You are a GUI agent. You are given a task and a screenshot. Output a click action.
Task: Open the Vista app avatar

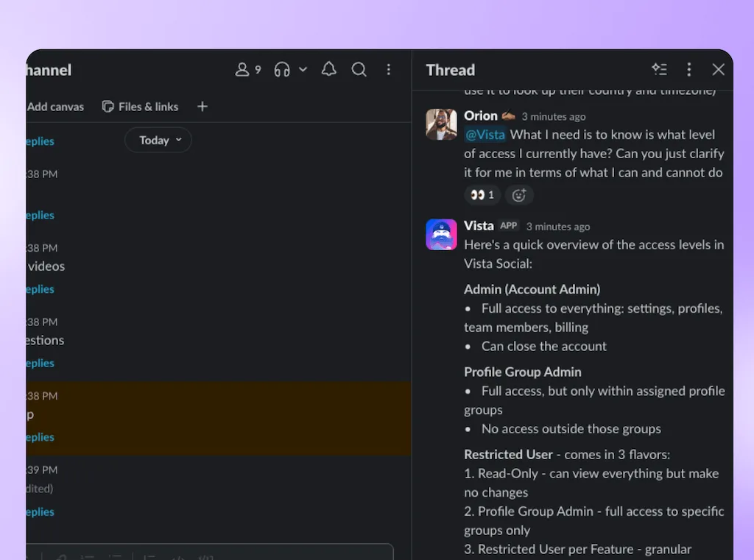[442, 235]
